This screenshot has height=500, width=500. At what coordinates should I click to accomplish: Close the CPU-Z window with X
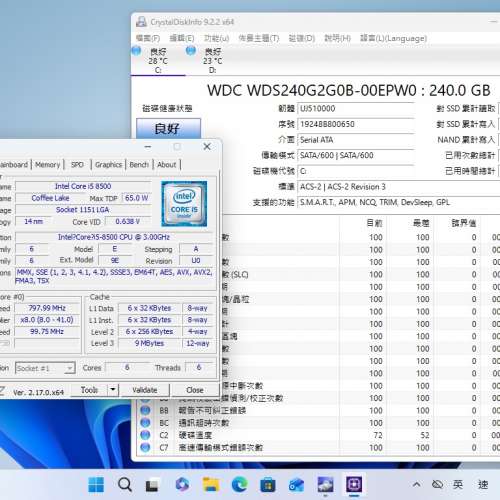point(207,147)
